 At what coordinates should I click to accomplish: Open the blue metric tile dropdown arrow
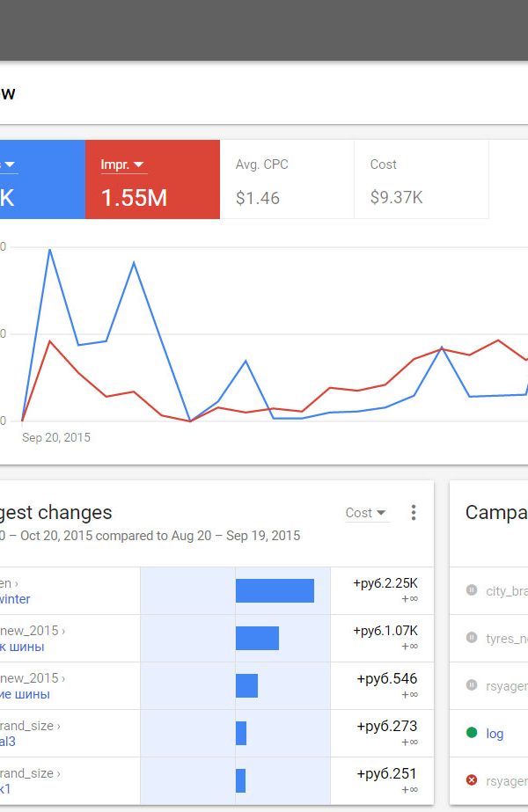pos(10,165)
